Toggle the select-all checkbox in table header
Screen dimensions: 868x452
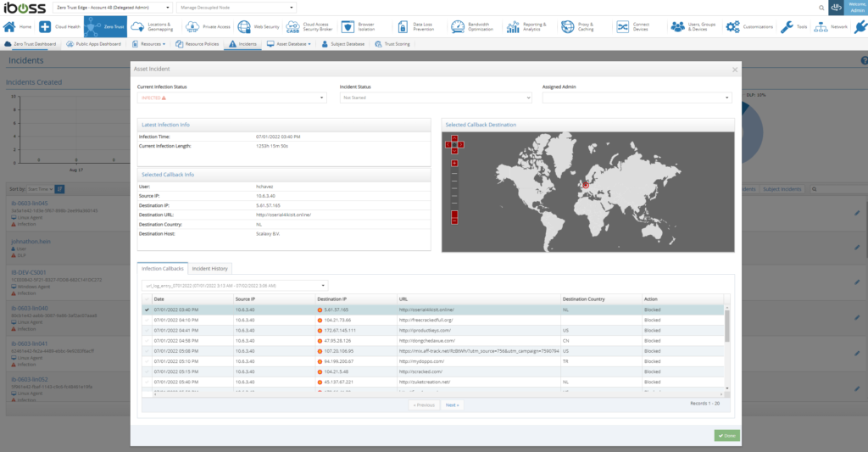[x=147, y=299]
